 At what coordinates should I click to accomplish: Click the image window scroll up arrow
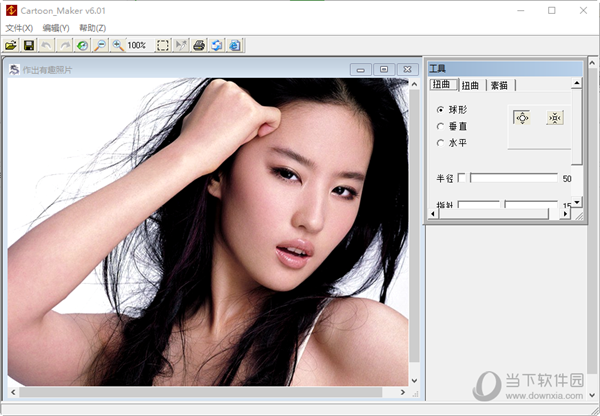[x=414, y=84]
